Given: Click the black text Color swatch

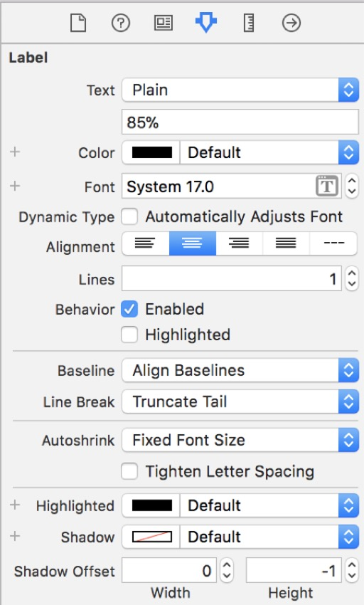Looking at the screenshot, I should point(152,152).
